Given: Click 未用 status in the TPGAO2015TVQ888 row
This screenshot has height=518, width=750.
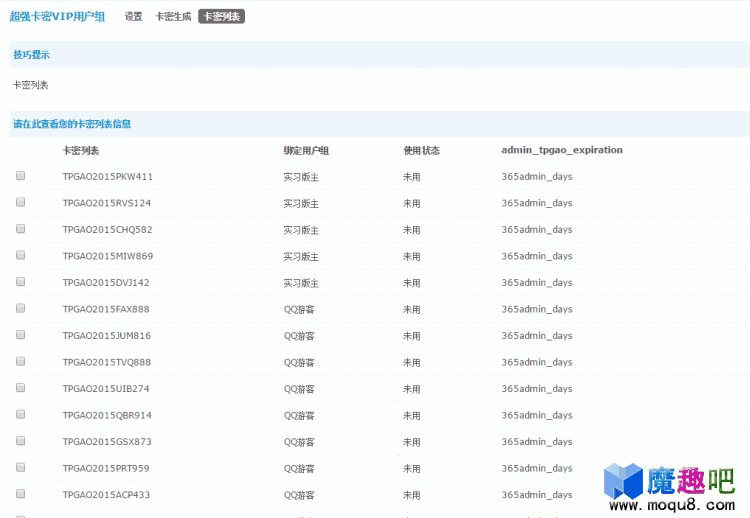Looking at the screenshot, I should (411, 363).
